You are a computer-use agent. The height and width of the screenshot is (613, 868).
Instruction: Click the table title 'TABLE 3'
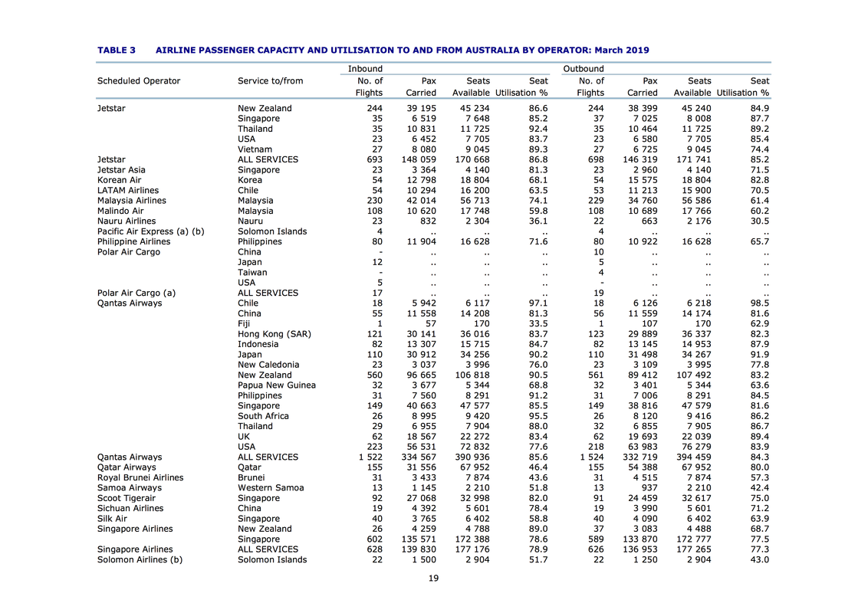117,51
